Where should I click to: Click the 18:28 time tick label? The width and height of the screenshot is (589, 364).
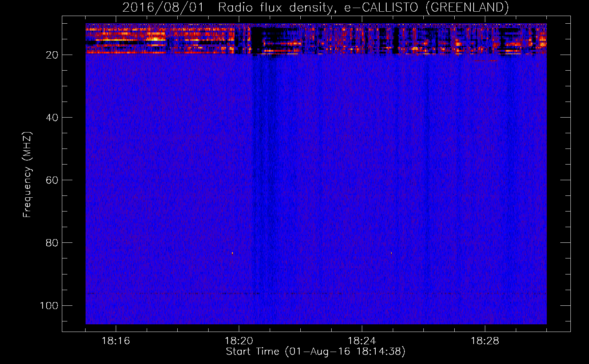point(485,341)
